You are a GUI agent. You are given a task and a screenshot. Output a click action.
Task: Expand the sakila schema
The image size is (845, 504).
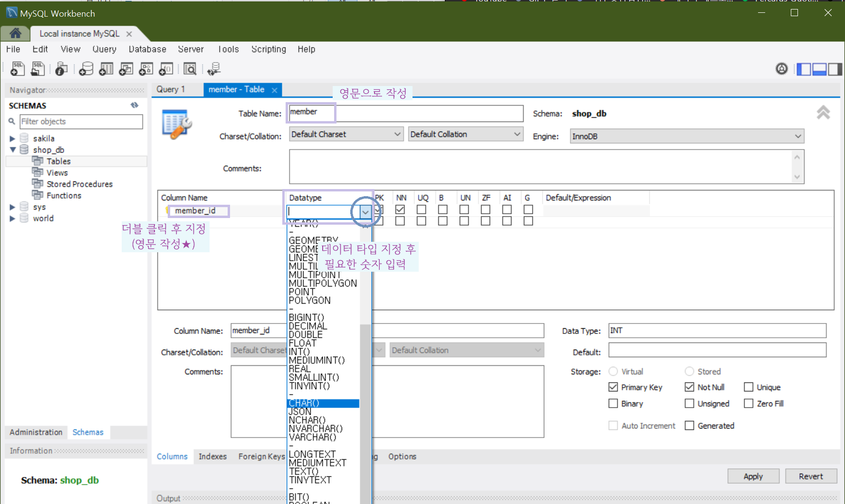click(x=12, y=139)
